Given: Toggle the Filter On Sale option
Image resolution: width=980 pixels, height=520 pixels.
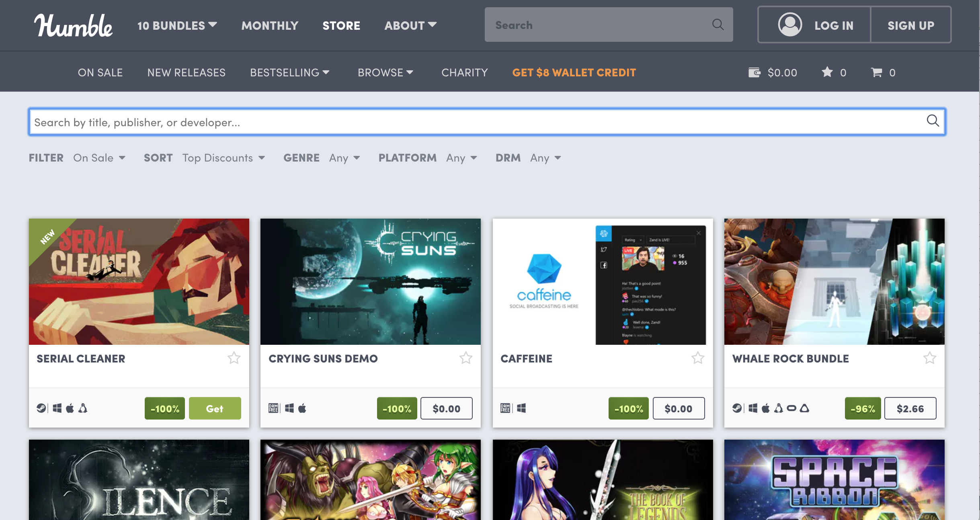Looking at the screenshot, I should [98, 158].
